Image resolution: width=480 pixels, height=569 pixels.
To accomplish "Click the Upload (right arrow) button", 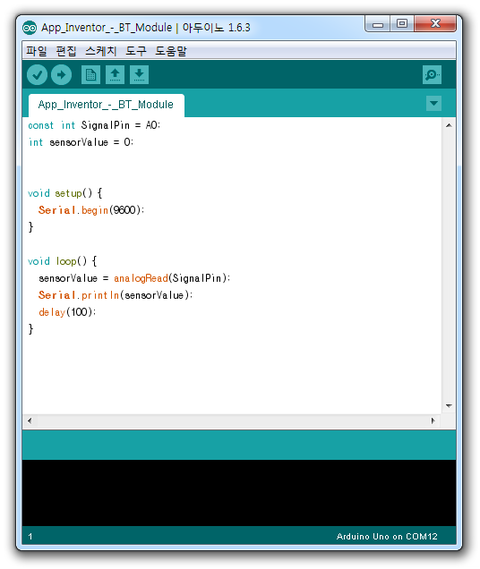I will point(61,75).
